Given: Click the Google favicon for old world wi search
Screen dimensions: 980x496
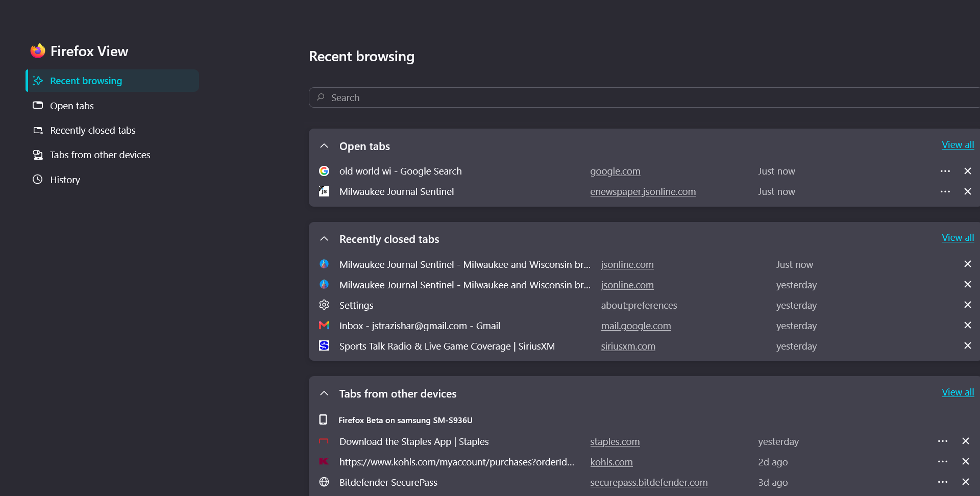Looking at the screenshot, I should (x=324, y=171).
